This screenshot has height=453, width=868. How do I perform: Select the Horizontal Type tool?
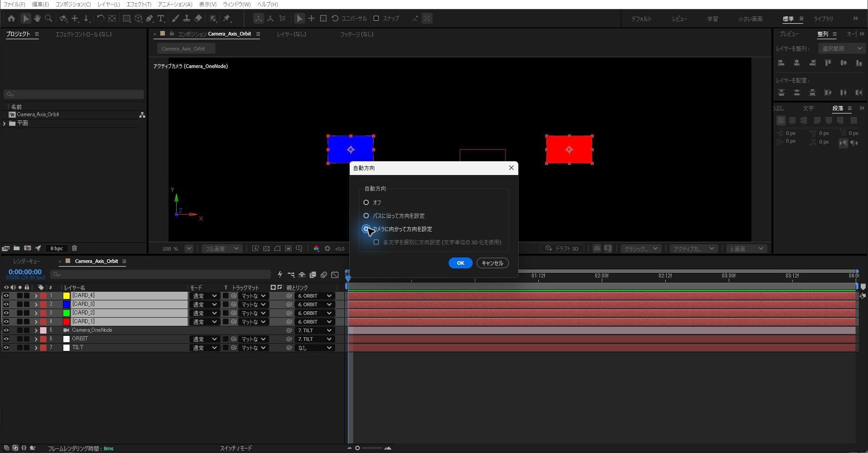[x=161, y=19]
